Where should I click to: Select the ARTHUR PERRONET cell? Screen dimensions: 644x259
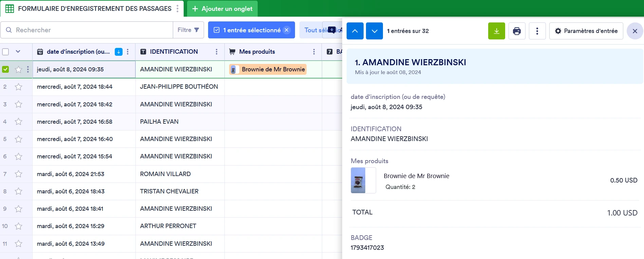(x=180, y=226)
